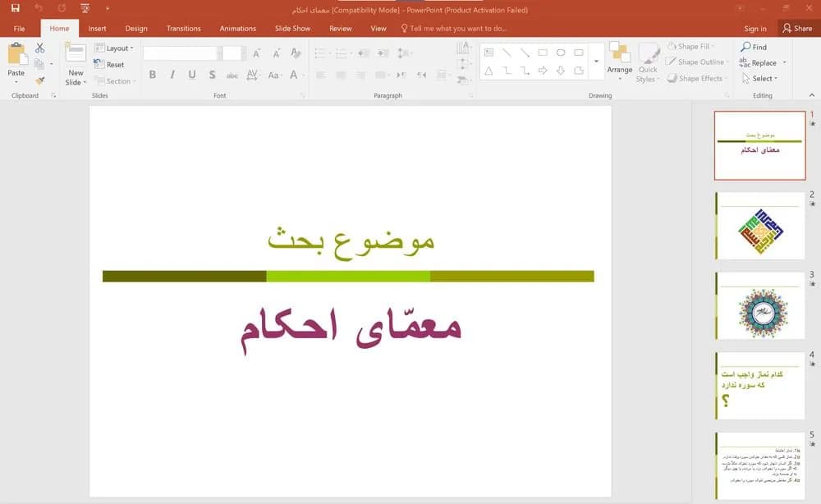
Task: Click the font name box
Action: [180, 53]
